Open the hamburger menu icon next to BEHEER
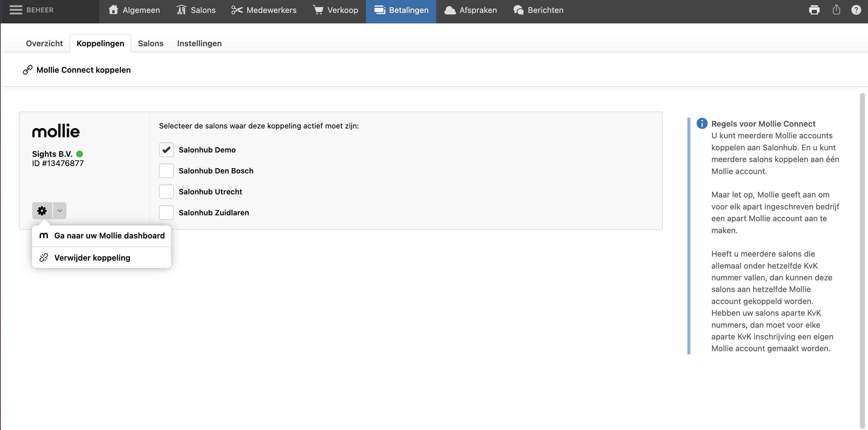The width and height of the screenshot is (868, 430). tap(15, 10)
